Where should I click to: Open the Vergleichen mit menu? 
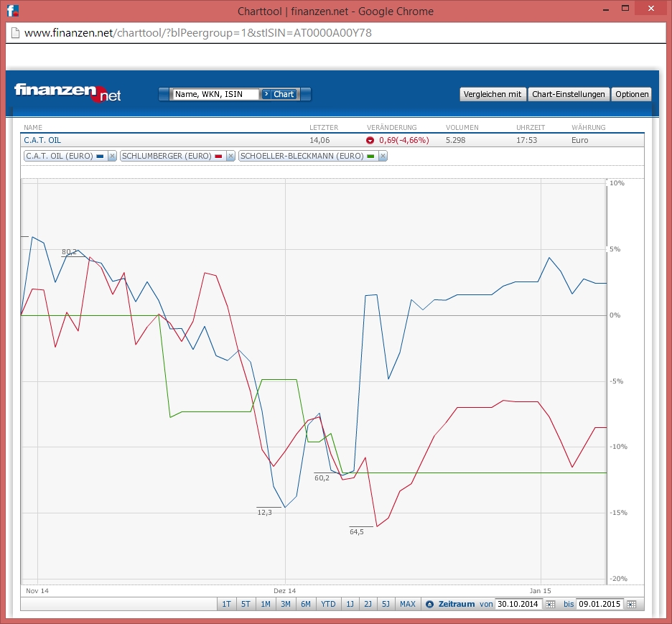click(x=493, y=94)
